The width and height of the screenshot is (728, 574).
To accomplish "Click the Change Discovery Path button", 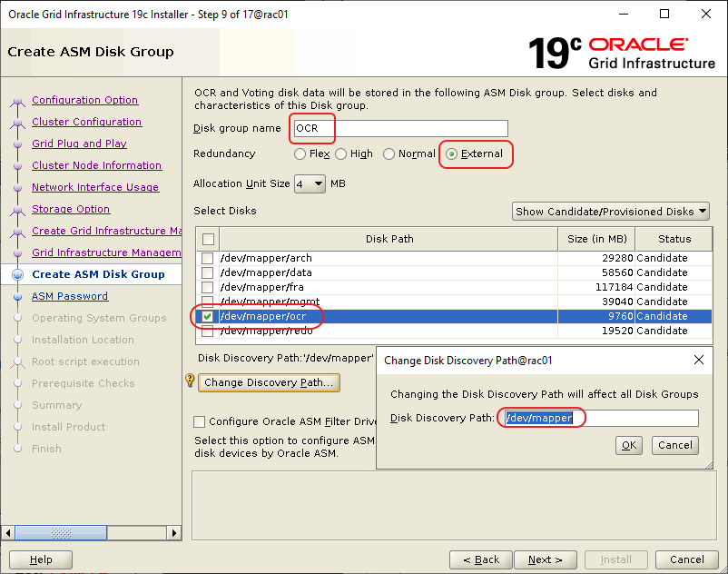I will click(x=269, y=382).
